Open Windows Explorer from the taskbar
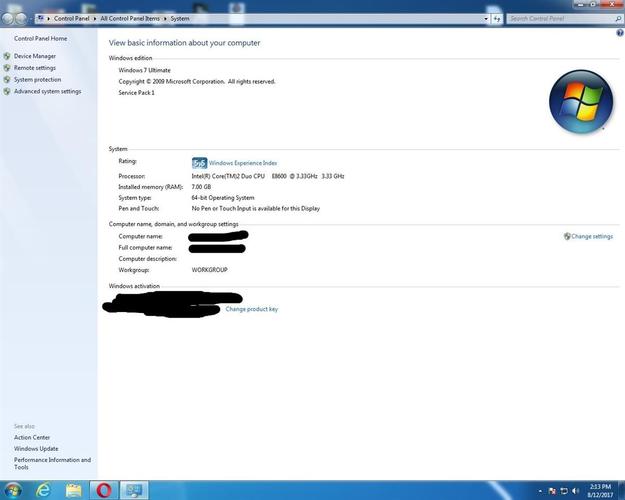 click(73, 490)
